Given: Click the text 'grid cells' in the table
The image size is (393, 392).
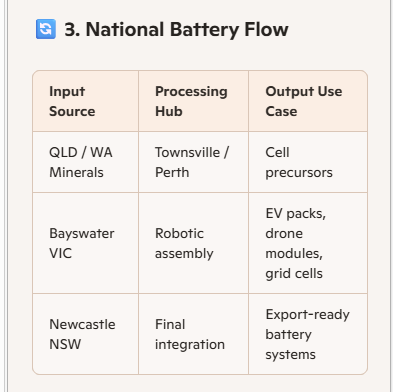Looking at the screenshot, I should pyautogui.click(x=294, y=274).
